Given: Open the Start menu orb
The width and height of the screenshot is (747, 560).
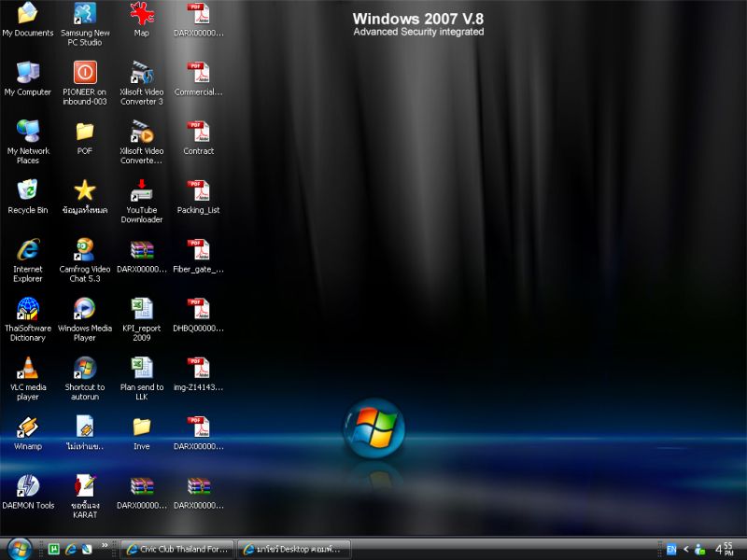Looking at the screenshot, I should [19, 548].
